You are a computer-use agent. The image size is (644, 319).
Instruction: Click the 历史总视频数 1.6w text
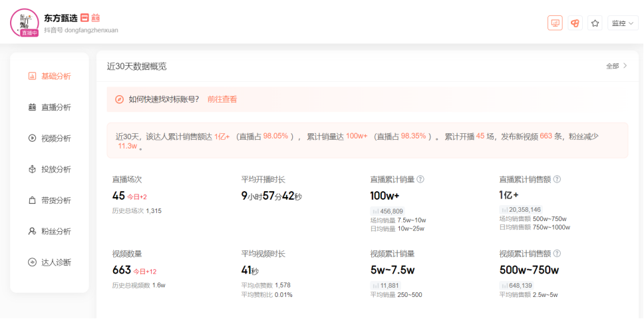(x=139, y=285)
